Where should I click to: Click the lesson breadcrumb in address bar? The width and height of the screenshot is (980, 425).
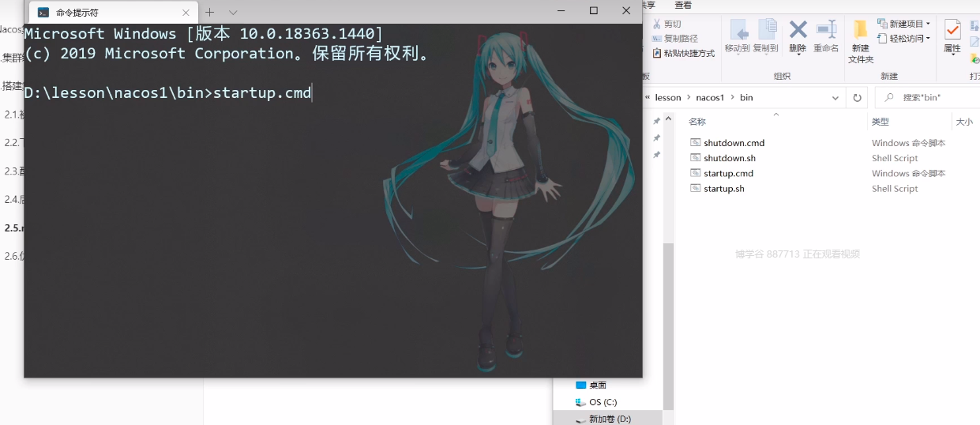tap(668, 98)
